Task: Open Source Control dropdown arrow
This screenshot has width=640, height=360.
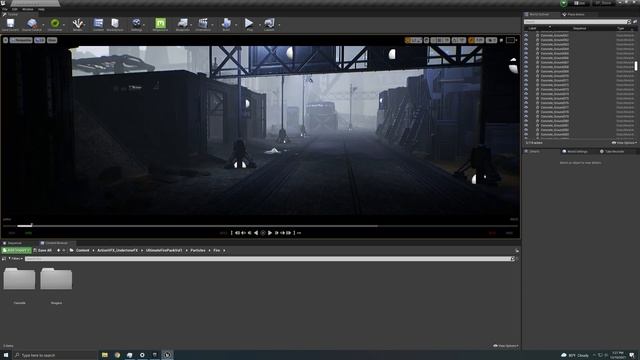Action: tap(43, 25)
